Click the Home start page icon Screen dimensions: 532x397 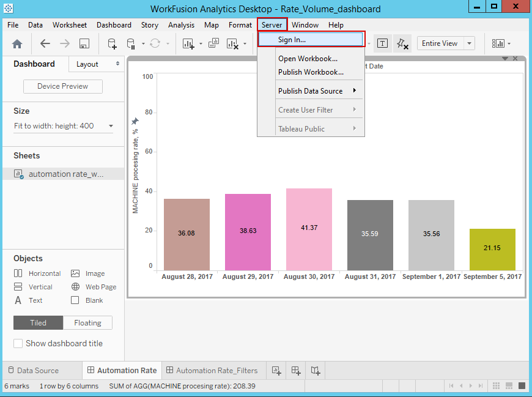tap(17, 44)
